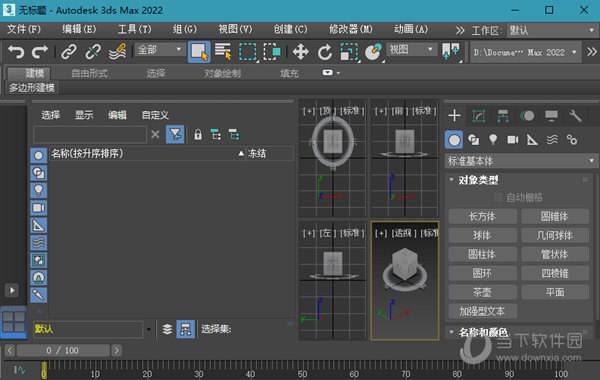Select Shapes category in Create panel

[474, 140]
